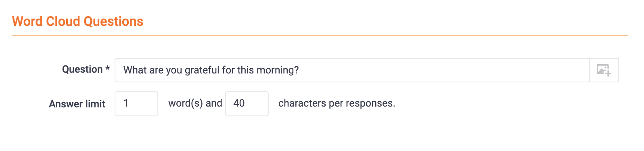Focus the Question text field
This screenshot has width=644, height=151.
[352, 70]
